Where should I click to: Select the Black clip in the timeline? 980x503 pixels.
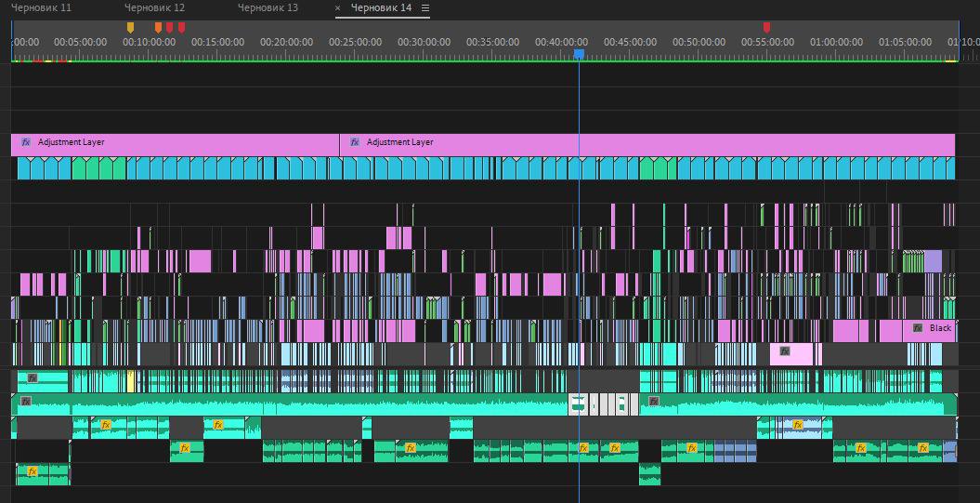pyautogui.click(x=940, y=329)
